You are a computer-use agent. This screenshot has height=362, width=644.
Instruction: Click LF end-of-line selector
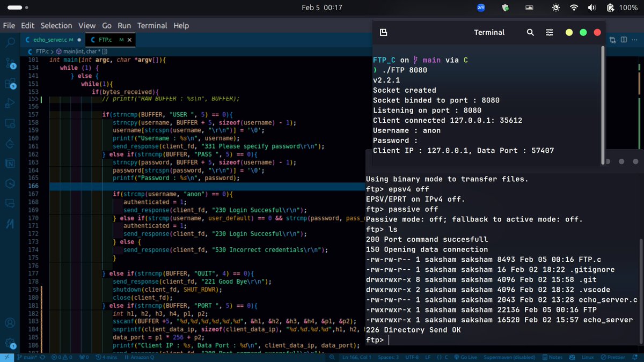pos(428,357)
